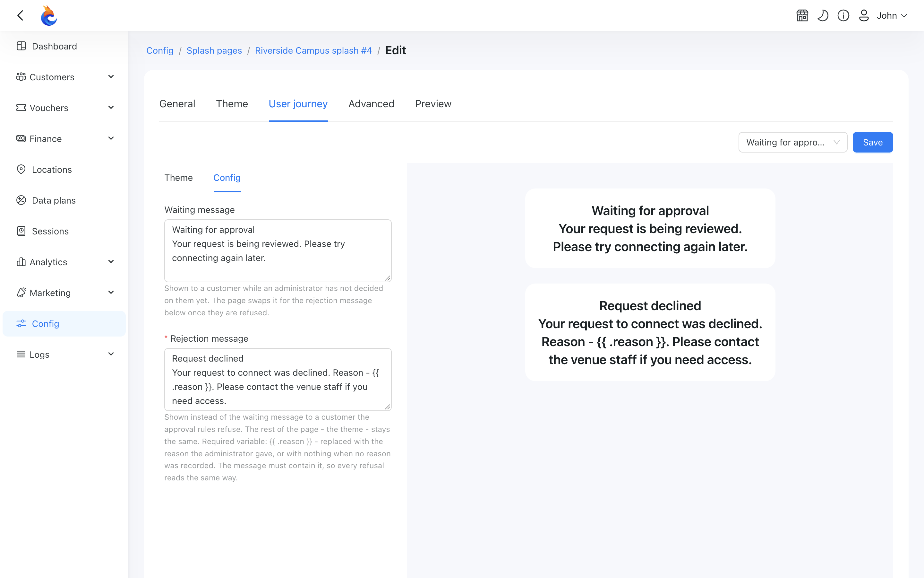This screenshot has height=578, width=924.
Task: Go to Splash pages breadcrumb link
Action: 214,50
